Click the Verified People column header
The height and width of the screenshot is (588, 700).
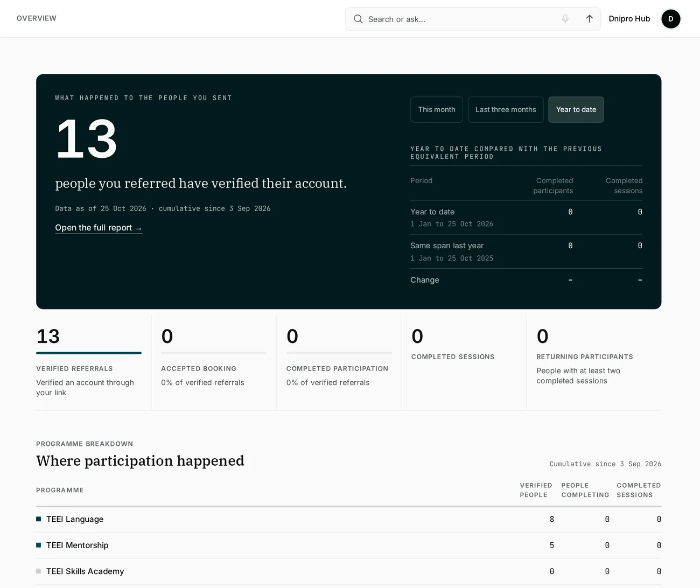click(536, 490)
